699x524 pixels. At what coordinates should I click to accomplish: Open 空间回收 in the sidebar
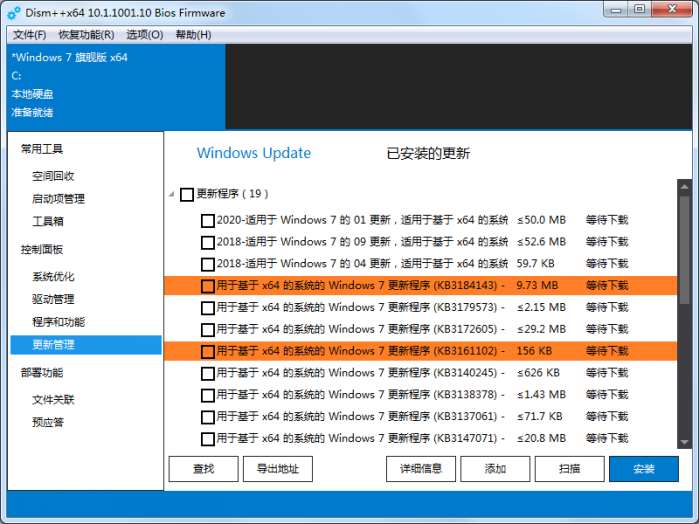[53, 176]
